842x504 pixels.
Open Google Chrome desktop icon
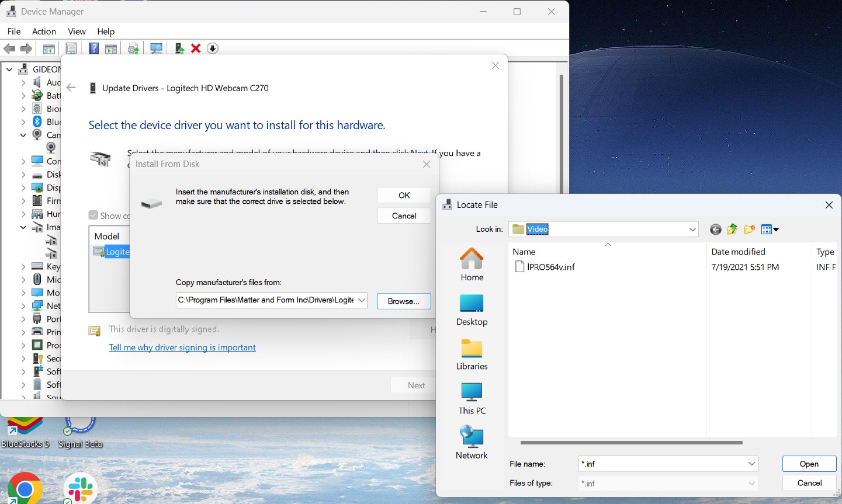[x=25, y=488]
